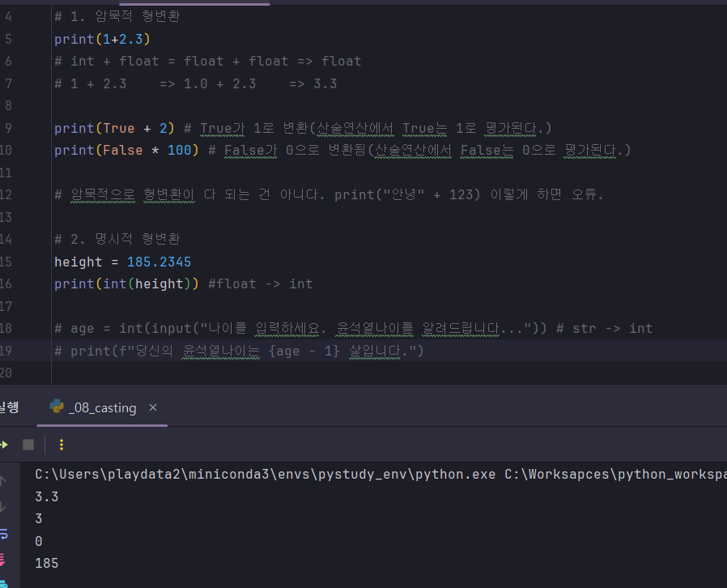
Task: Click line number 7 in the gutter
Action: coord(8,83)
